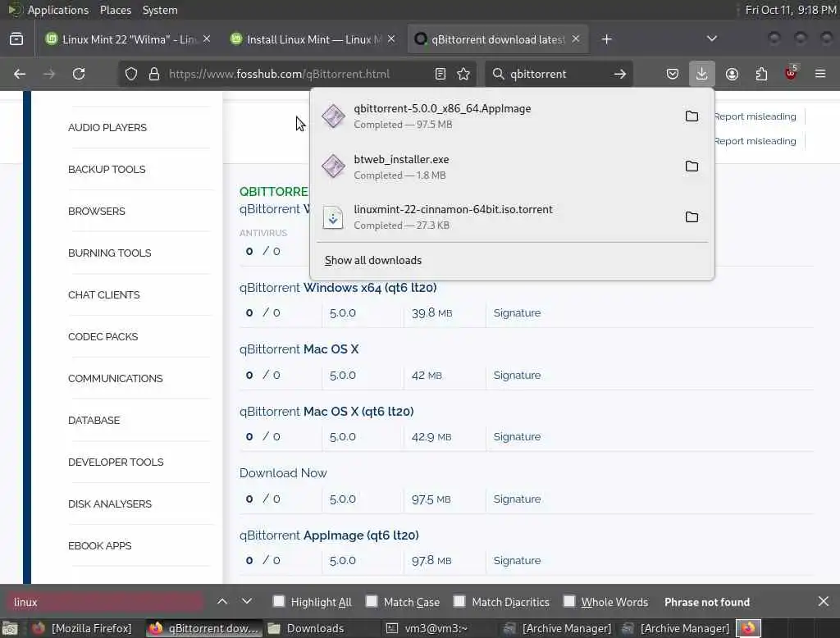Go back to previous page
This screenshot has height=638, width=840.
point(20,74)
